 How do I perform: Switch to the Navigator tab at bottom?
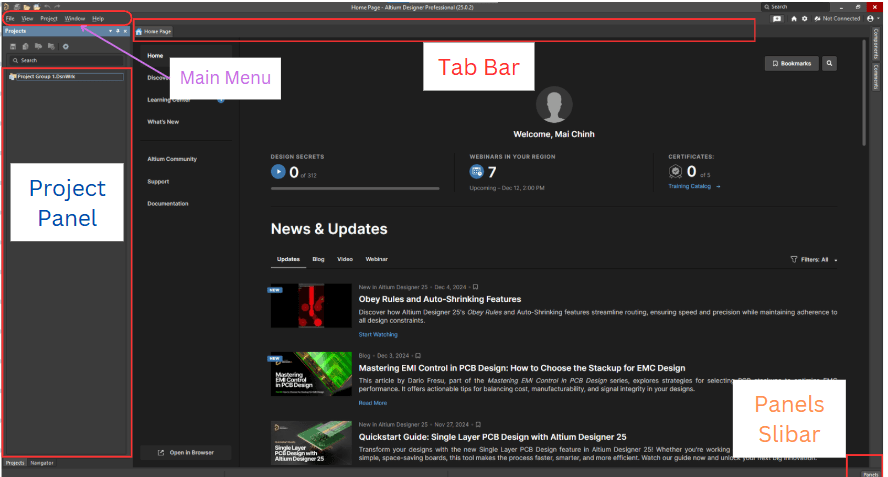[x=42, y=463]
